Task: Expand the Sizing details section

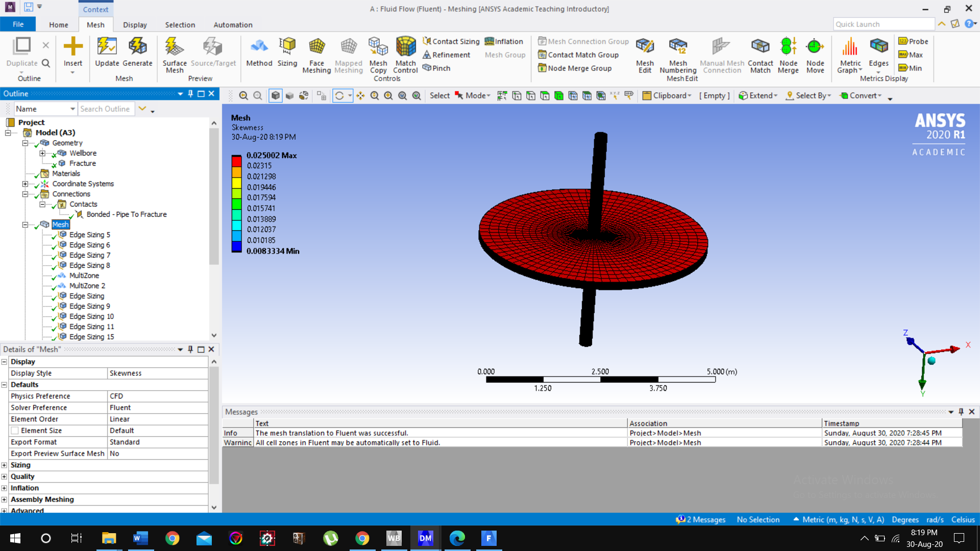Action: 4,465
